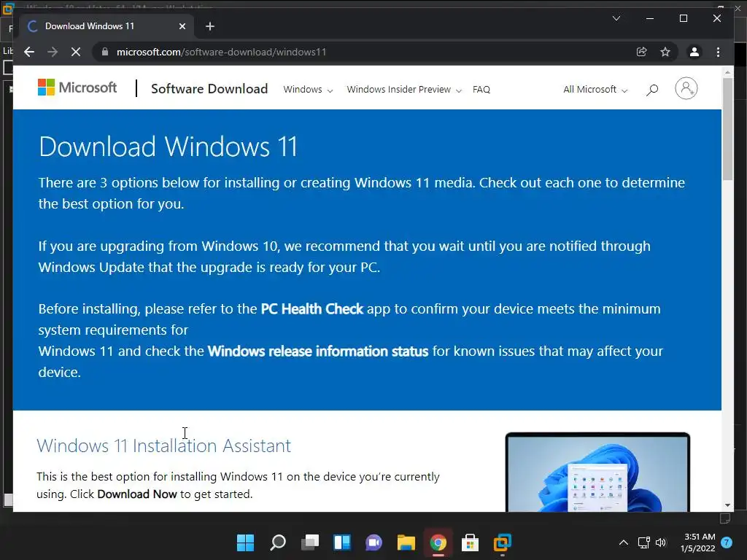
Task: Close the Download Windows 11 tab
Action: point(182,27)
